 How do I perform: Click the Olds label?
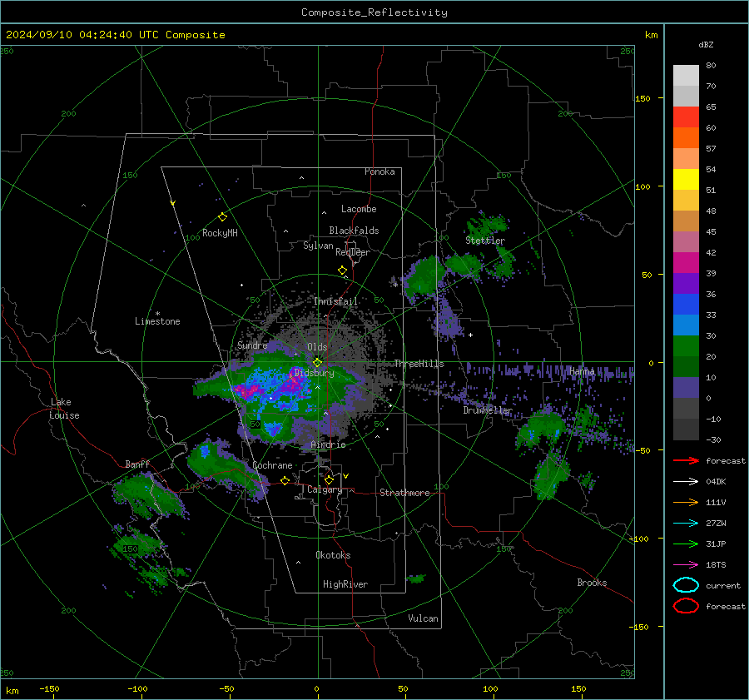pos(317,347)
